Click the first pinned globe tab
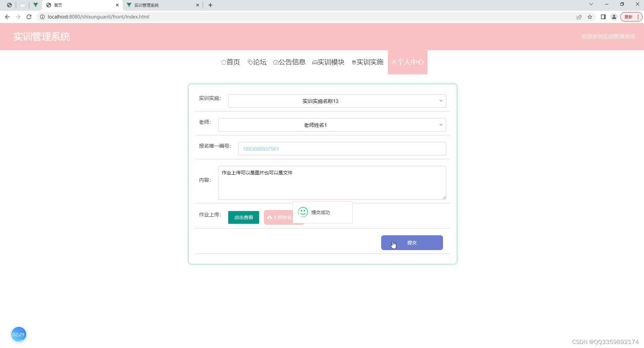Viewport: 644px width, 348px height. point(9,5)
